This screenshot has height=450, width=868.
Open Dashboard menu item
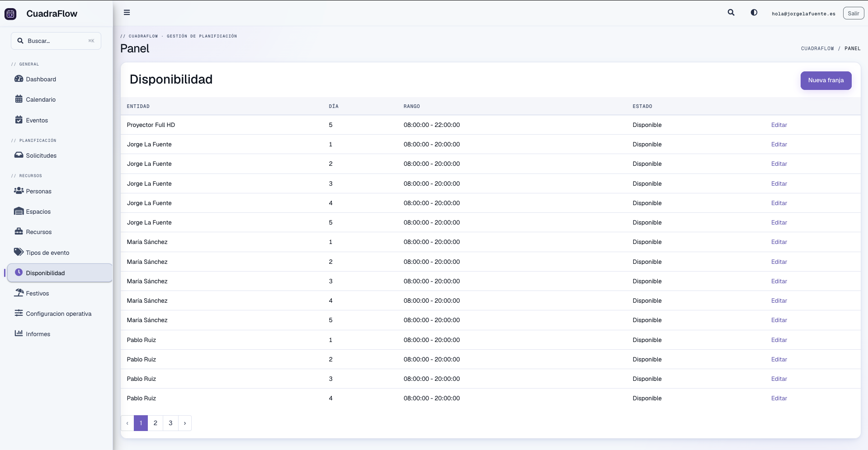[60, 79]
